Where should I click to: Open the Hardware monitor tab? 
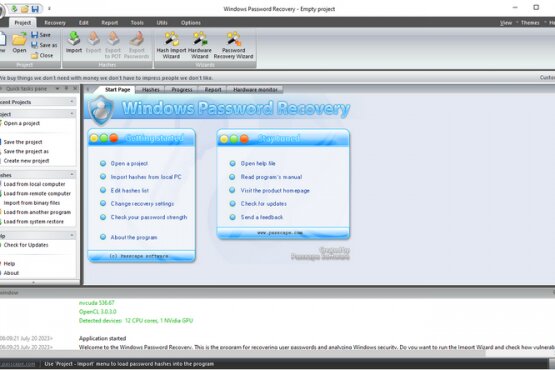[255, 90]
